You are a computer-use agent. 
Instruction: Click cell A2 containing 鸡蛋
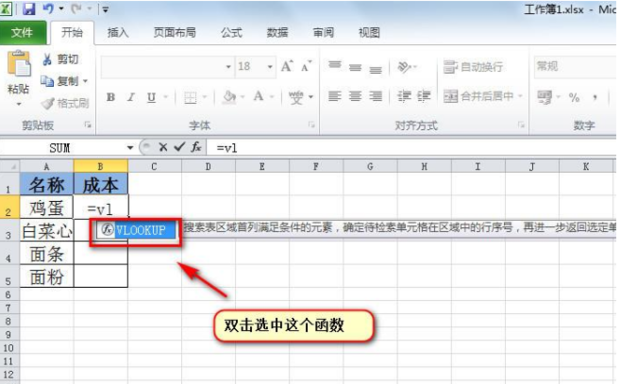47,208
